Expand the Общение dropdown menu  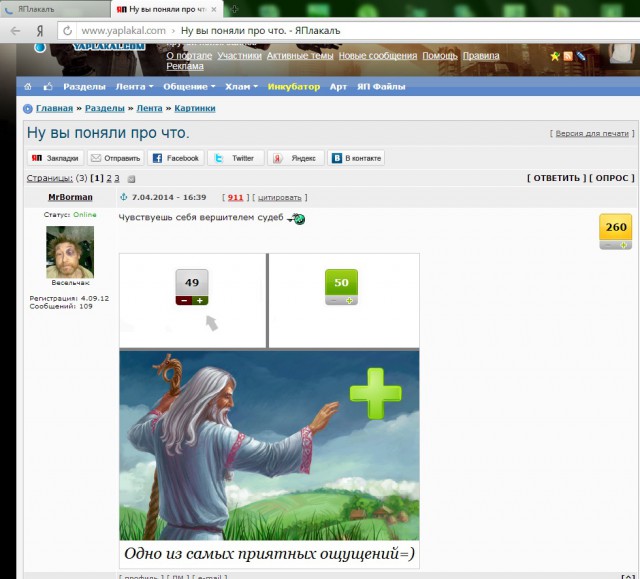coord(189,87)
